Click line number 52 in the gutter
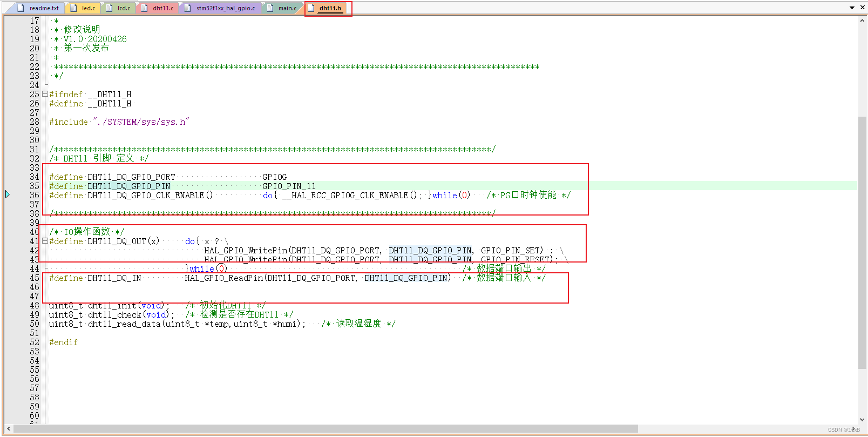This screenshot has width=868, height=437. coord(35,342)
